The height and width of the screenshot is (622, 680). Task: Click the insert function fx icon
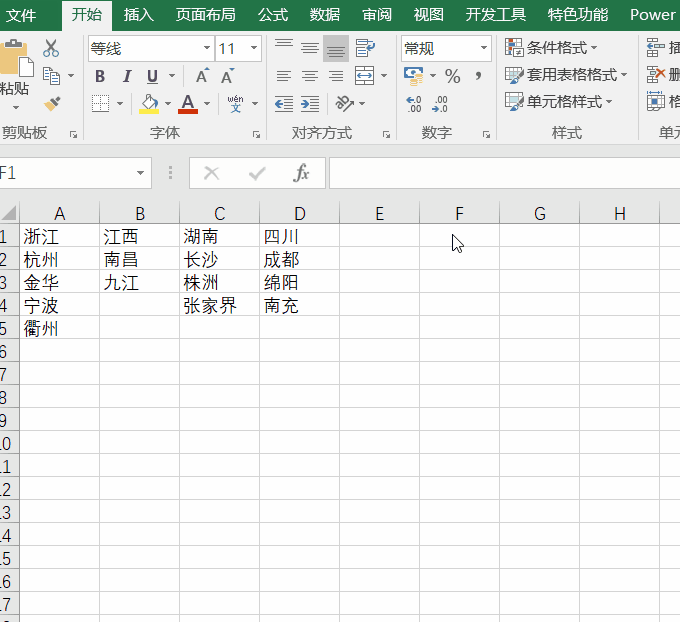(301, 173)
